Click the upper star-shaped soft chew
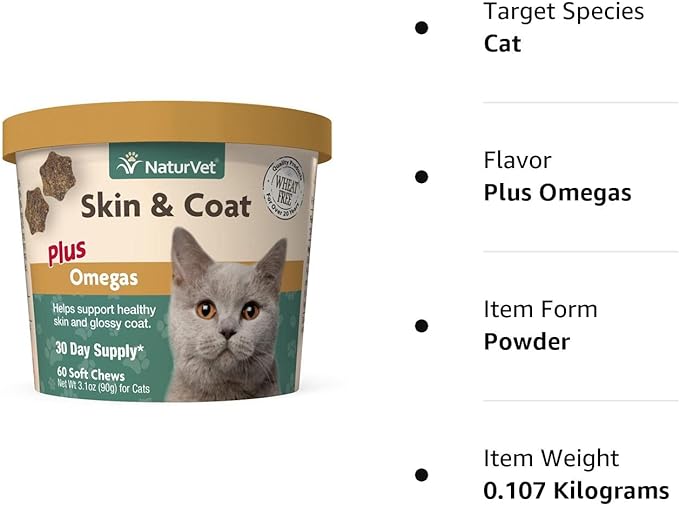This screenshot has width=679, height=505. tap(58, 176)
